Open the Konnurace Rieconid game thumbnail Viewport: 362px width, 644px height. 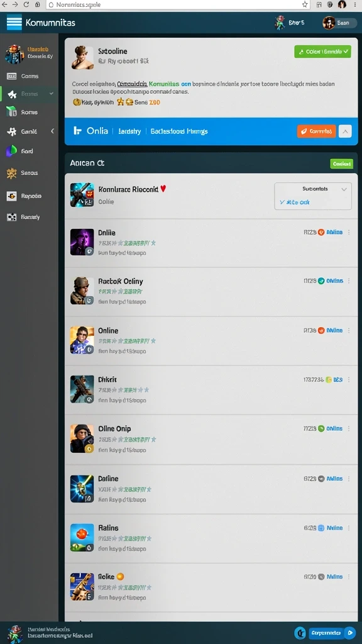(82, 195)
